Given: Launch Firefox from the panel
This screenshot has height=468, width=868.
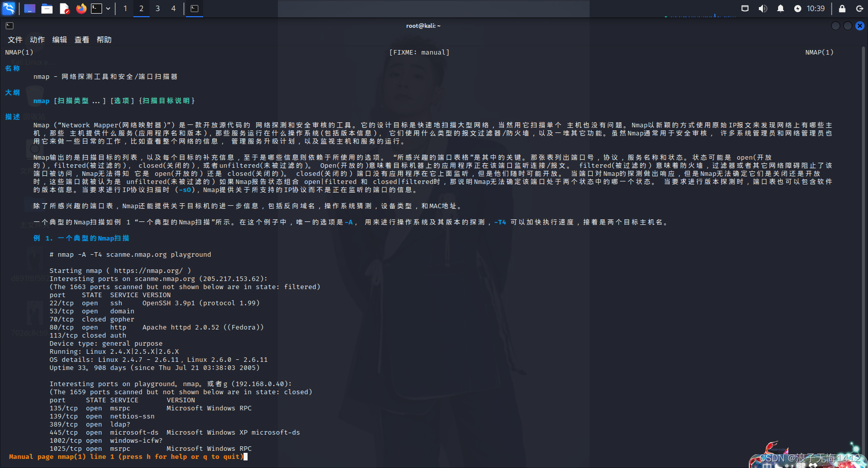Looking at the screenshot, I should (x=81, y=9).
